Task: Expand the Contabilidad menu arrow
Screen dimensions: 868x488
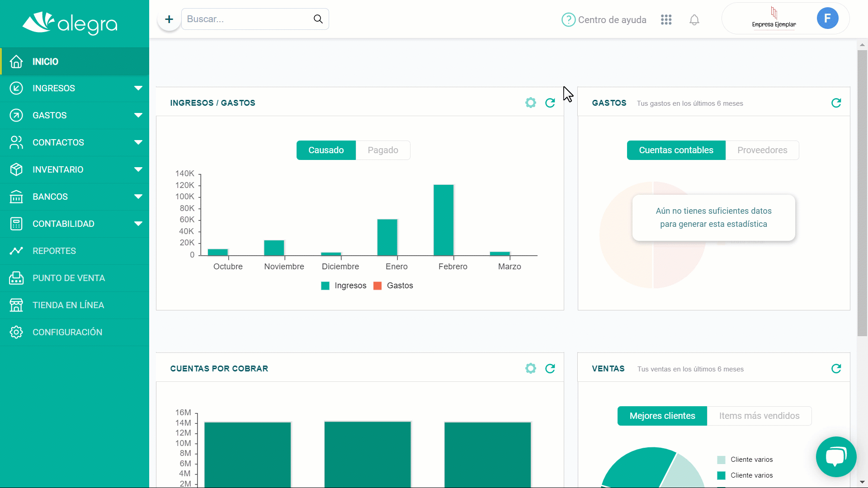Action: tap(138, 224)
